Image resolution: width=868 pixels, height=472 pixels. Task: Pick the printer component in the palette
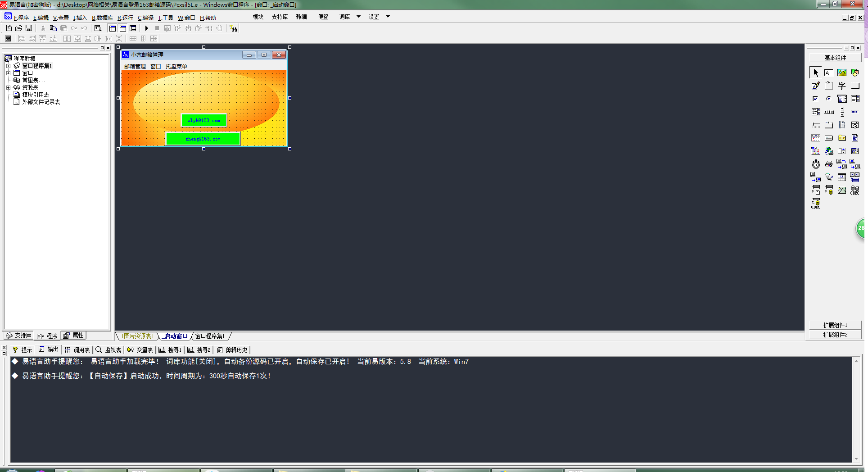(x=828, y=164)
